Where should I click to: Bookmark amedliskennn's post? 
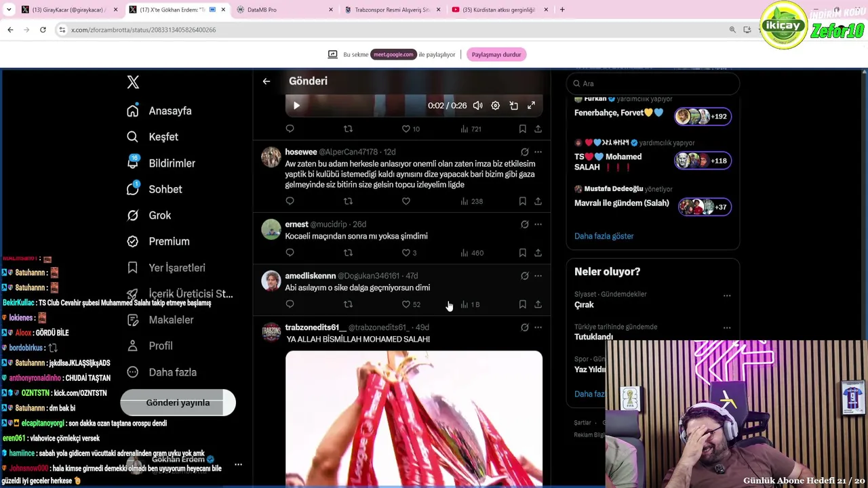click(522, 305)
